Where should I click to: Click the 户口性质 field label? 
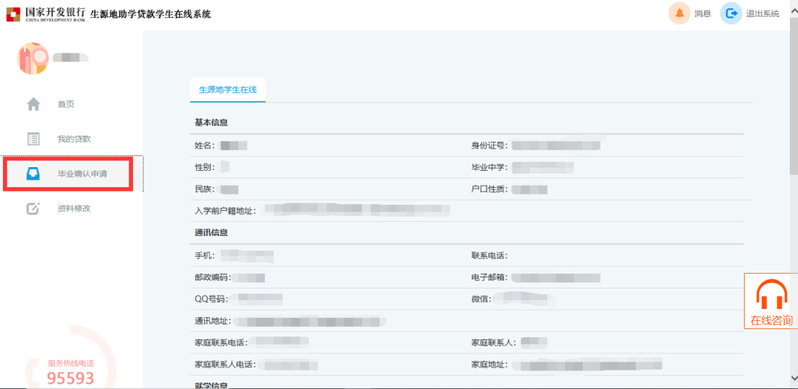(490, 189)
